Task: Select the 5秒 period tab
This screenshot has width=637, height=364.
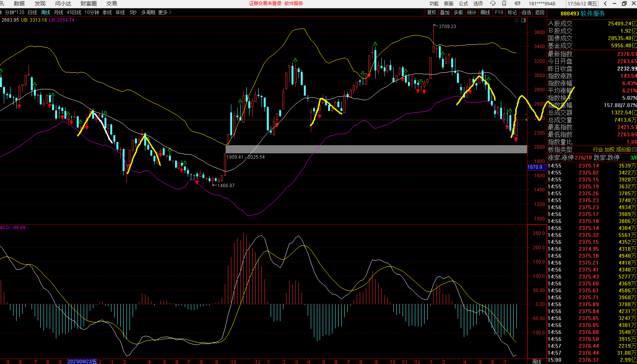Action: pos(133,12)
